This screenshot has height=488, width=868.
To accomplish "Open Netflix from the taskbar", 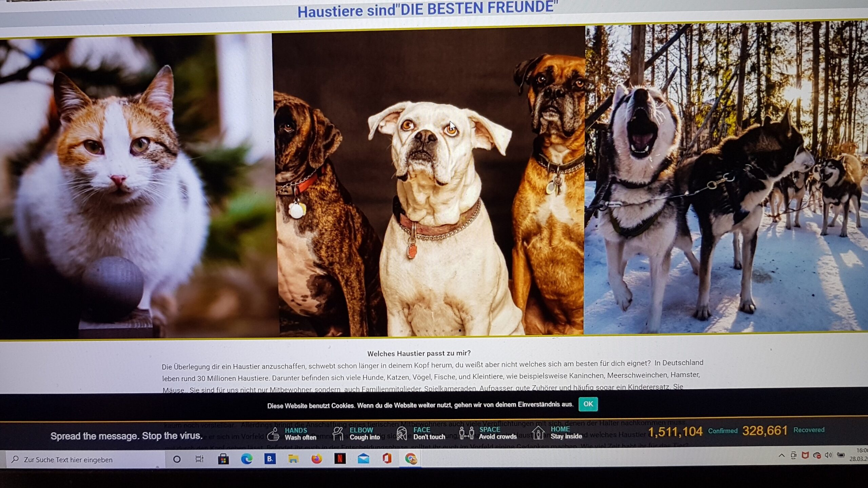I will 340,459.
